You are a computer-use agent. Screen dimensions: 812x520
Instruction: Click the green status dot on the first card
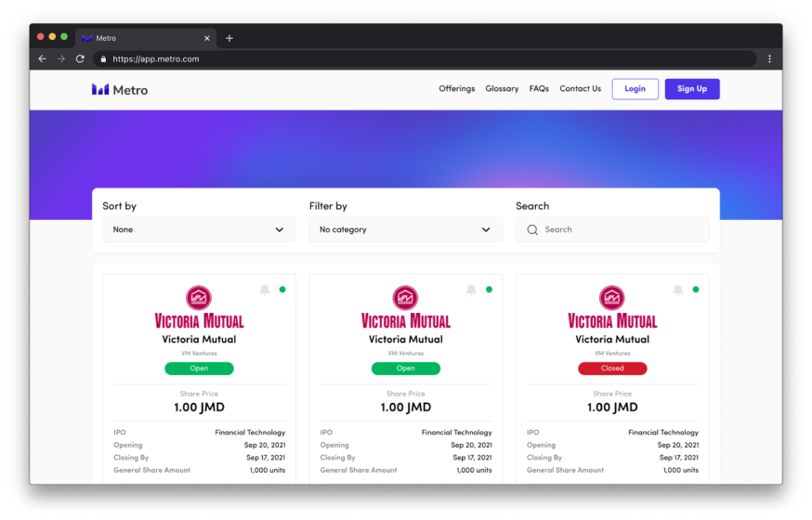pyautogui.click(x=282, y=289)
